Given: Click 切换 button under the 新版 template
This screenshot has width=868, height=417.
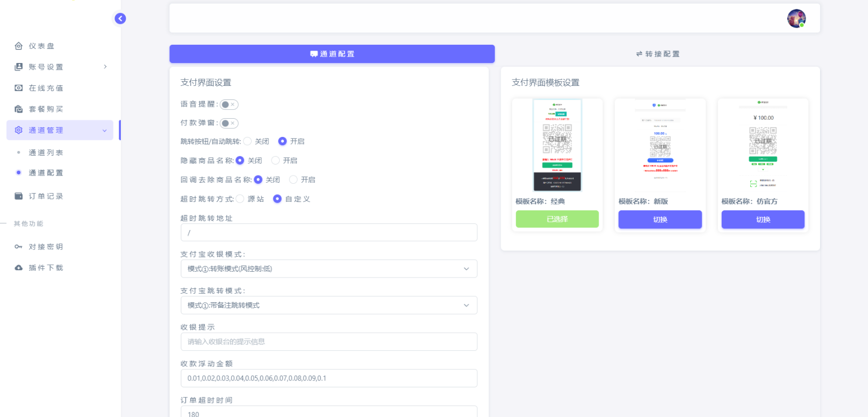Looking at the screenshot, I should point(660,219).
